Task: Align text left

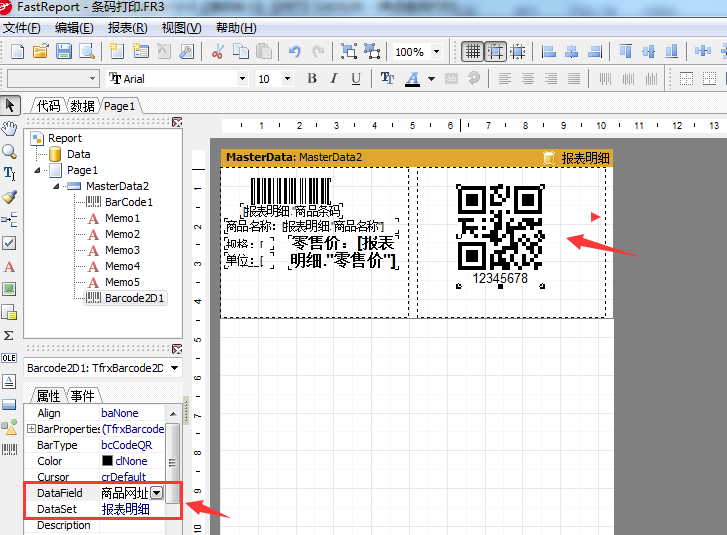Action: [x=505, y=79]
